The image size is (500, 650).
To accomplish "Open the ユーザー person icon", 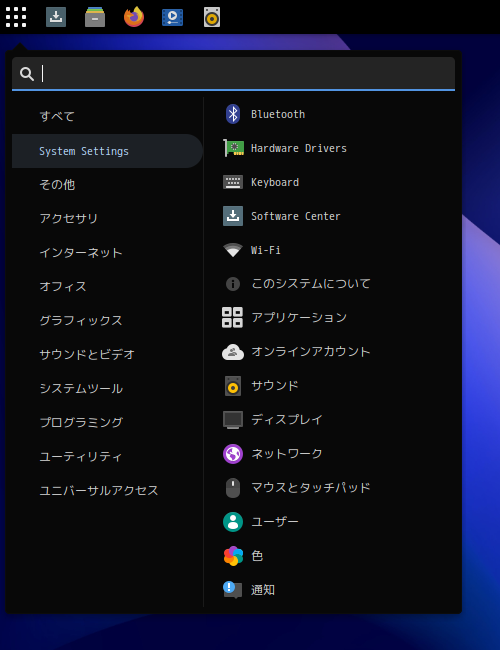I will 233,522.
